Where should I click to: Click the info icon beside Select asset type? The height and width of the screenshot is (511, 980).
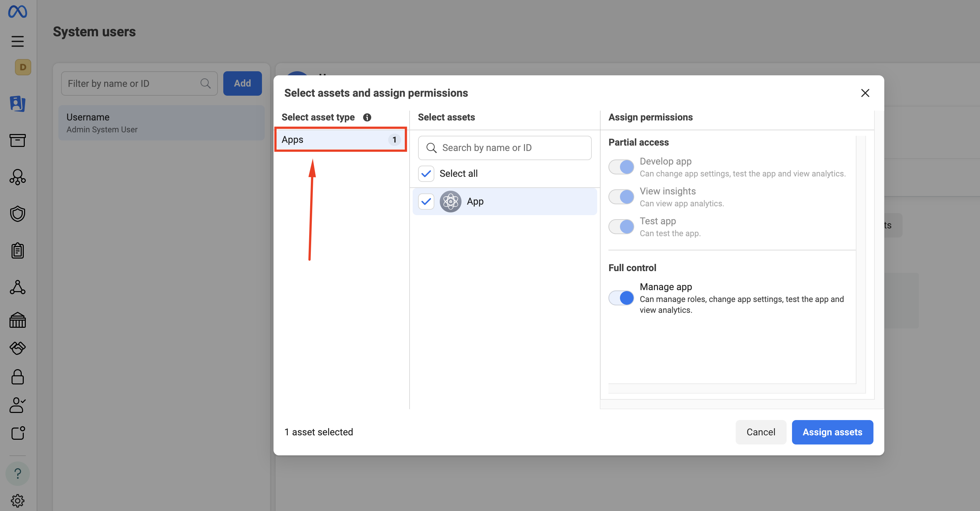pyautogui.click(x=367, y=117)
